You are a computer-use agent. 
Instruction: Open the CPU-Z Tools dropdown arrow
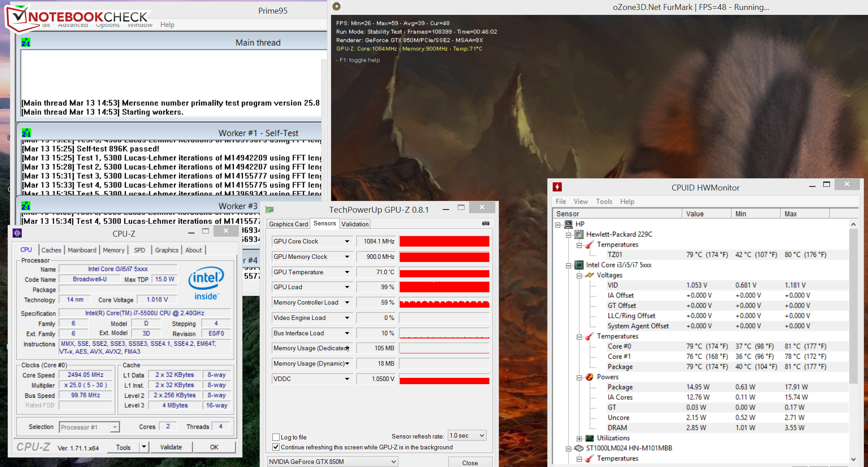pos(144,447)
